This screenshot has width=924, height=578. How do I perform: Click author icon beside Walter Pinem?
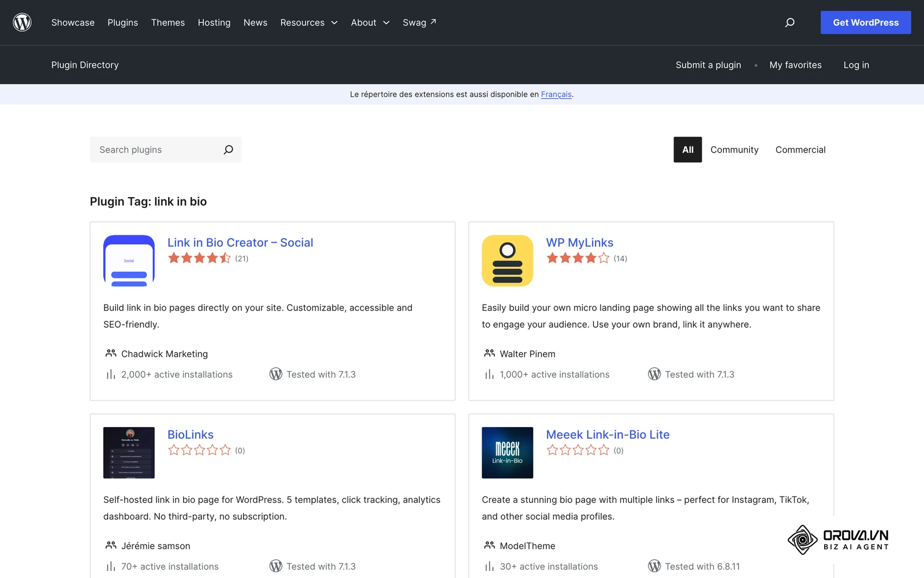click(490, 353)
